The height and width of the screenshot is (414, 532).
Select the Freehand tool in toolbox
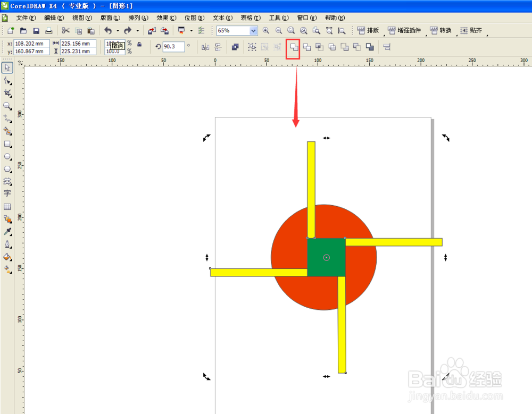point(7,119)
